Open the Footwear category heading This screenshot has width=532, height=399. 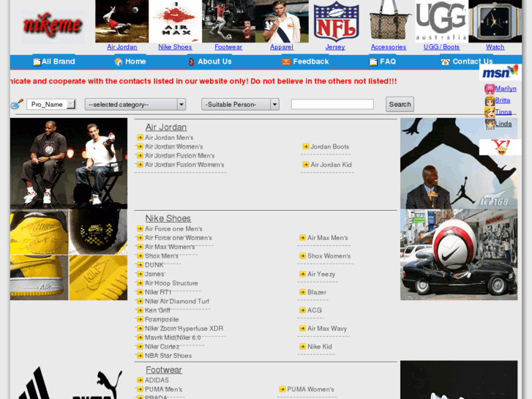[163, 370]
